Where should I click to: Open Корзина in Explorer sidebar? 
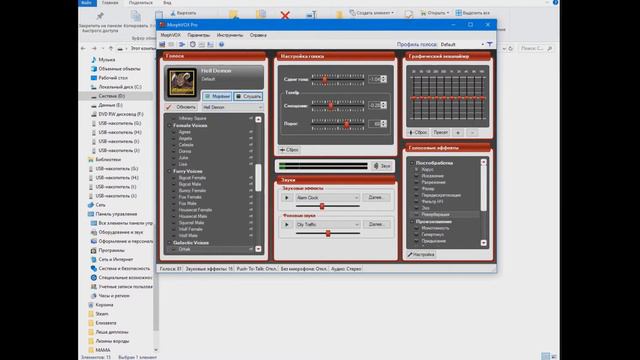point(104,305)
